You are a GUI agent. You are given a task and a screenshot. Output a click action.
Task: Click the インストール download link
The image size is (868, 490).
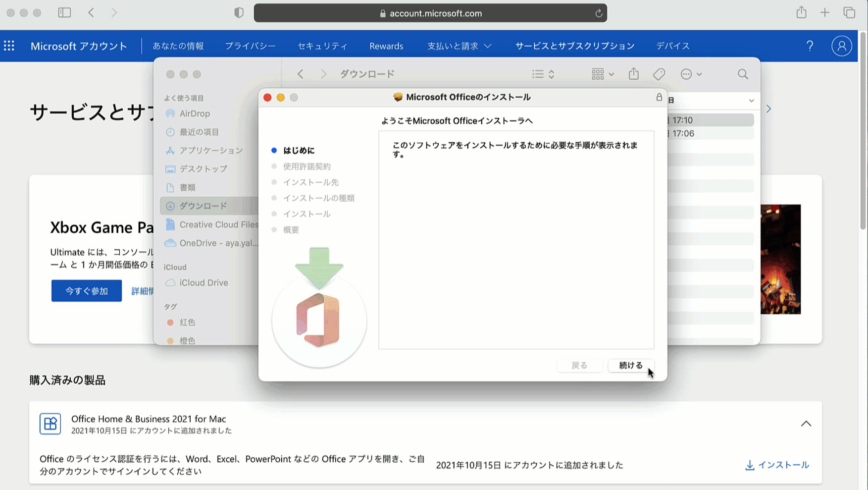coord(777,465)
